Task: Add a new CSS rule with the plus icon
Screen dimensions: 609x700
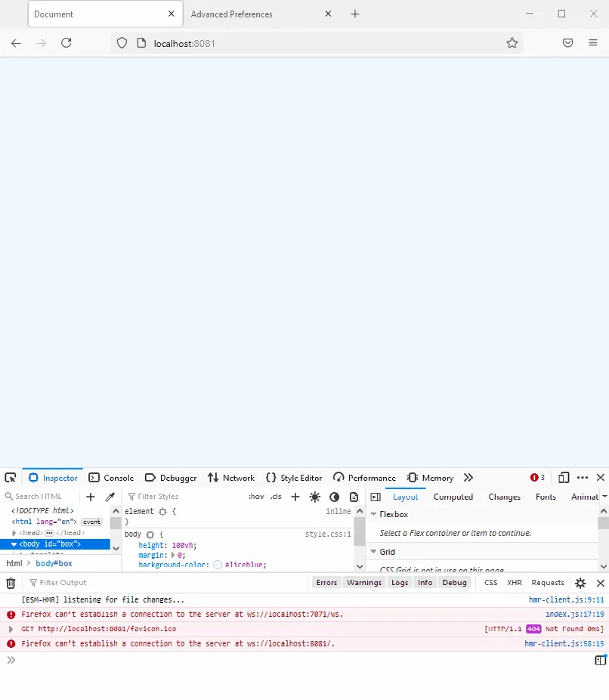Action: pyautogui.click(x=295, y=497)
